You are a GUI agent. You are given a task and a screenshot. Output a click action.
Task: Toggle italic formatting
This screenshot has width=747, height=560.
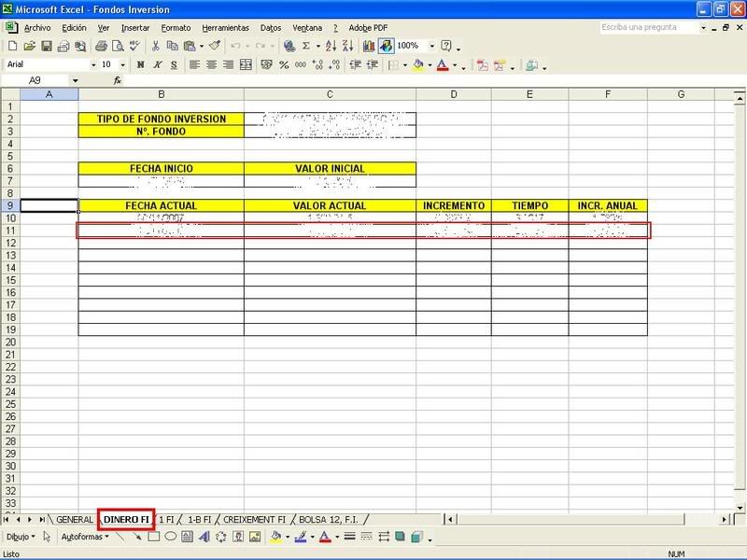(157, 64)
